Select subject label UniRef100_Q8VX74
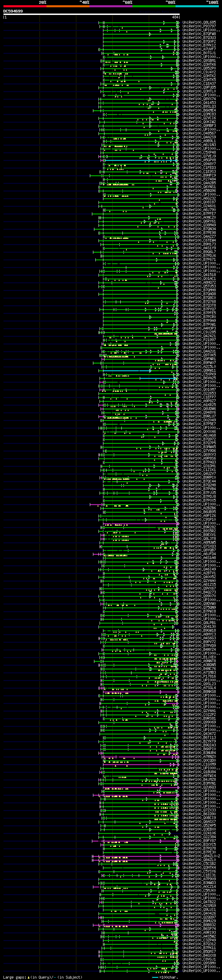The height and width of the screenshot is (980, 222). tap(199, 99)
